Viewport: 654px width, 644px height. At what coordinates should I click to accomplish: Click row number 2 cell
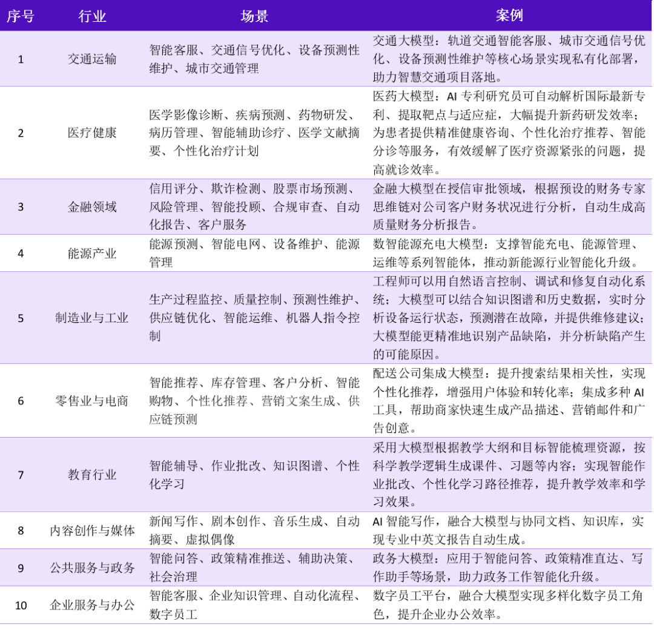[x=21, y=133]
